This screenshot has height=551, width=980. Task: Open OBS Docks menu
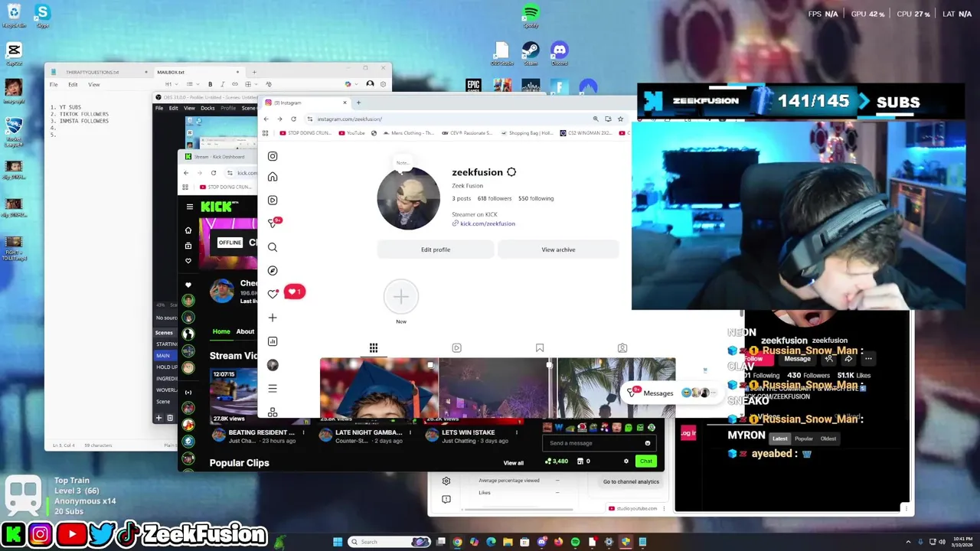(x=207, y=108)
